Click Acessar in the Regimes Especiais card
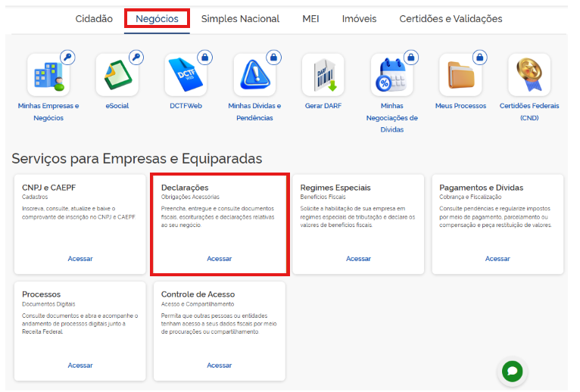The image size is (580, 392). 358,259
